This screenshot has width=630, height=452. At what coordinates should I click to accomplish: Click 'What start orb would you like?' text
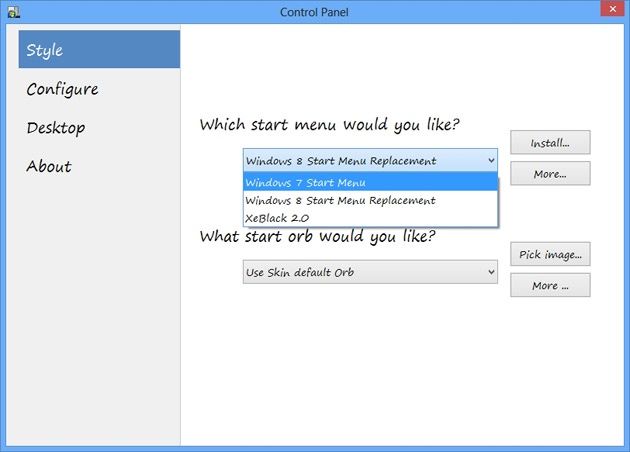[317, 236]
